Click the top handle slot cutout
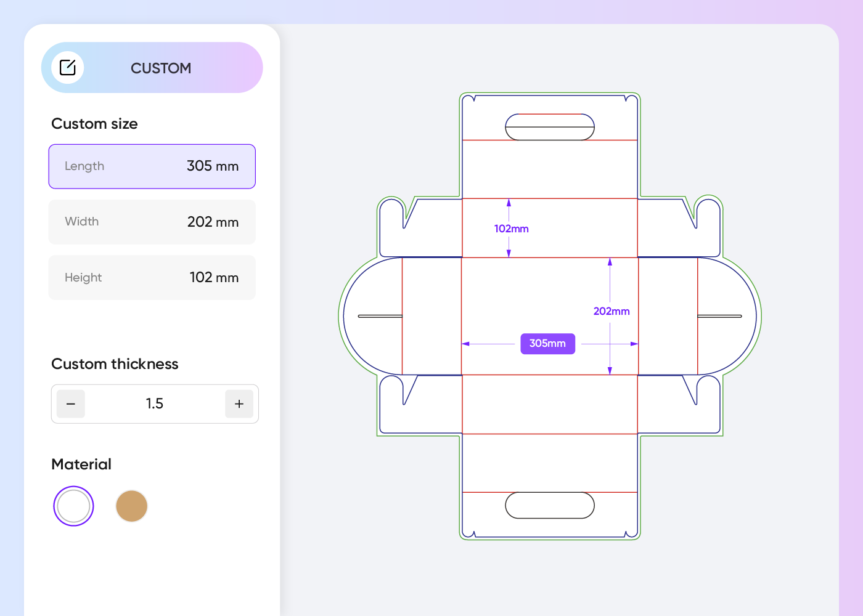The height and width of the screenshot is (616, 863). [x=549, y=127]
